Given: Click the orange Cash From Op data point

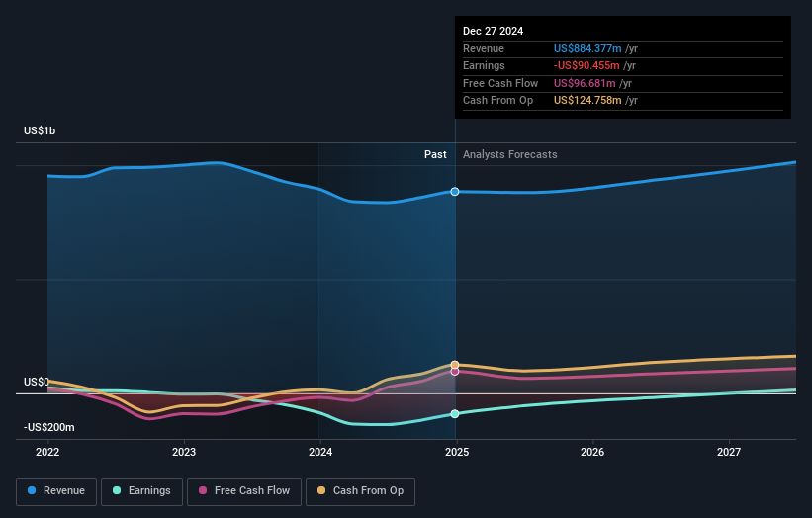Looking at the screenshot, I should [455, 365].
